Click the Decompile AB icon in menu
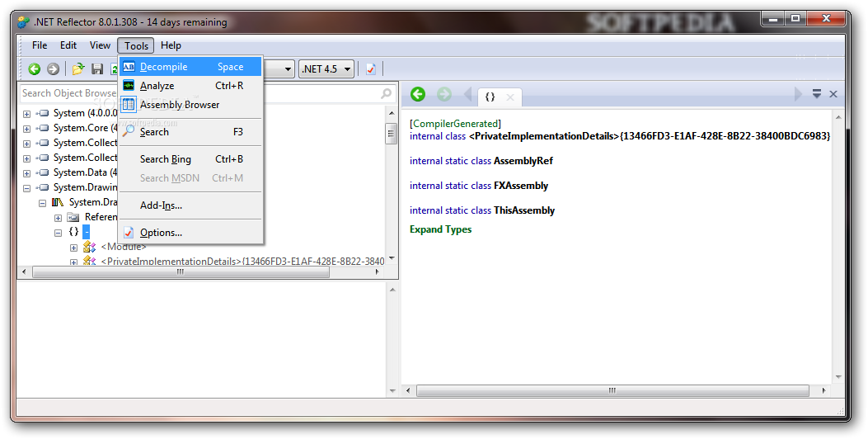The width and height of the screenshot is (868, 439). [129, 67]
